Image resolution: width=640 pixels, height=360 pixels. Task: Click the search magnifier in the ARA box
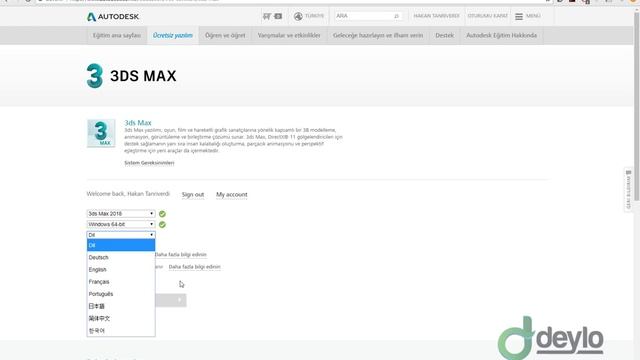coord(396,16)
